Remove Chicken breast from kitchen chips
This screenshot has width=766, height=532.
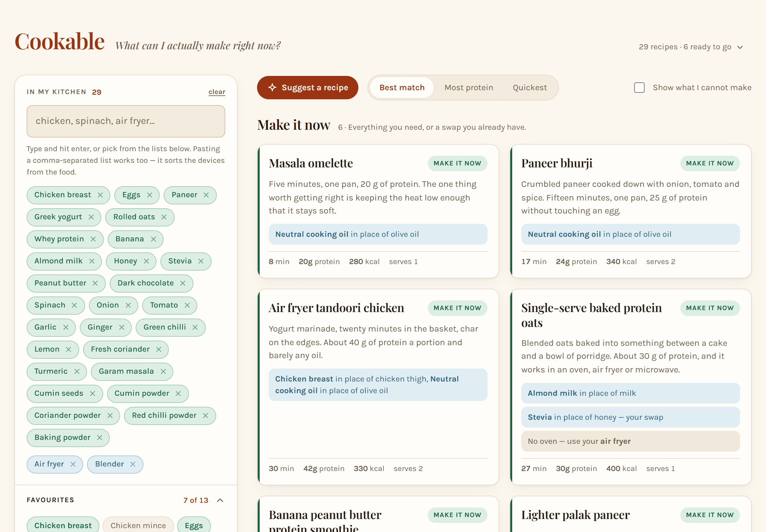click(100, 195)
